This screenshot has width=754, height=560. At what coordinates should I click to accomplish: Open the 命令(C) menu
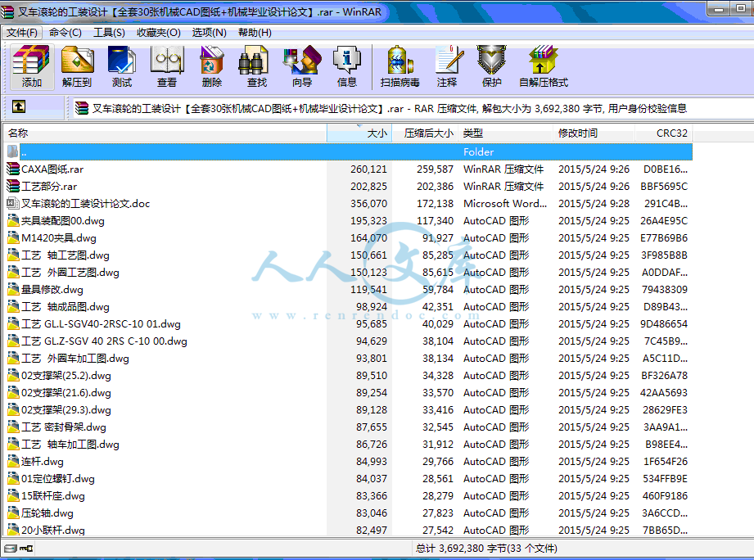click(x=65, y=33)
